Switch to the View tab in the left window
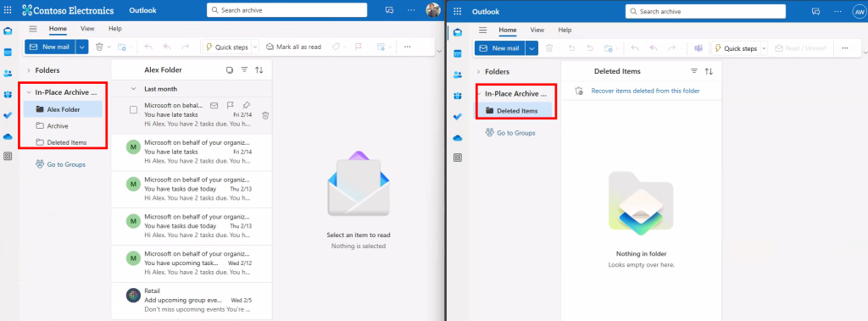The height and width of the screenshot is (321, 868). 87,29
